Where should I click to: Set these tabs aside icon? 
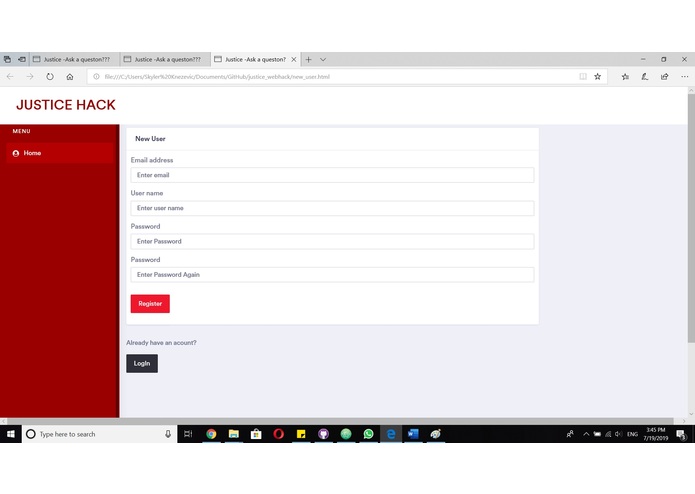[x=22, y=59]
